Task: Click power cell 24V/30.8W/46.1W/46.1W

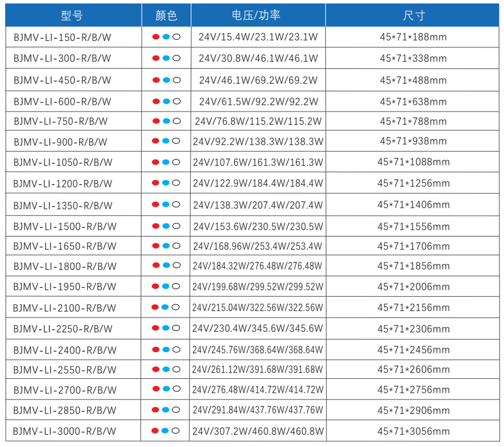Action: click(258, 58)
